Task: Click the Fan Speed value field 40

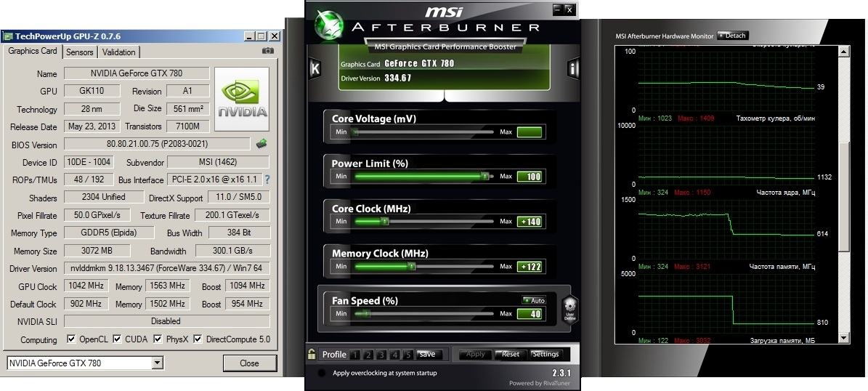Action: tap(530, 314)
